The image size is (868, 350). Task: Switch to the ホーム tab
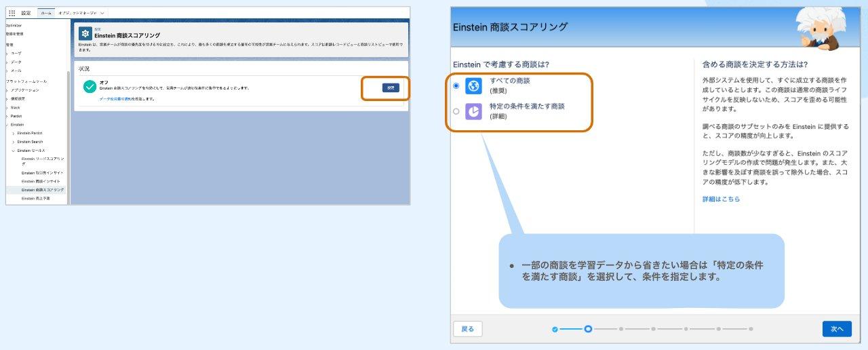(x=45, y=13)
